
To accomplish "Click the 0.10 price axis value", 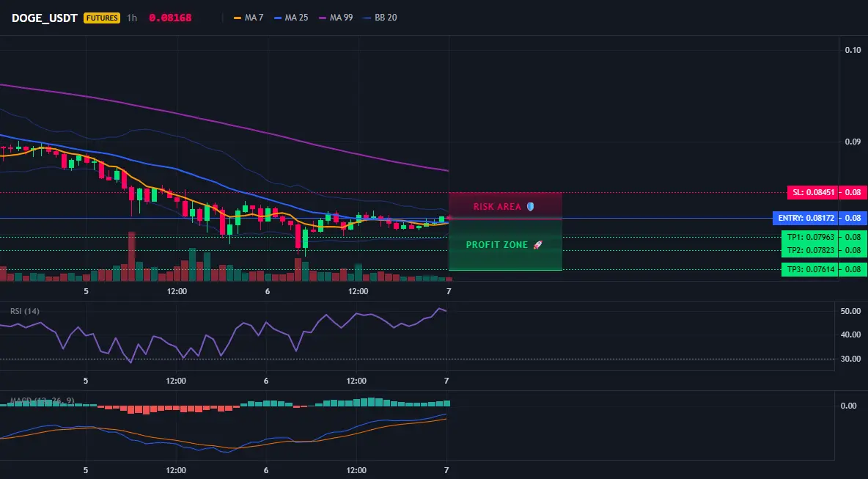I will click(853, 50).
